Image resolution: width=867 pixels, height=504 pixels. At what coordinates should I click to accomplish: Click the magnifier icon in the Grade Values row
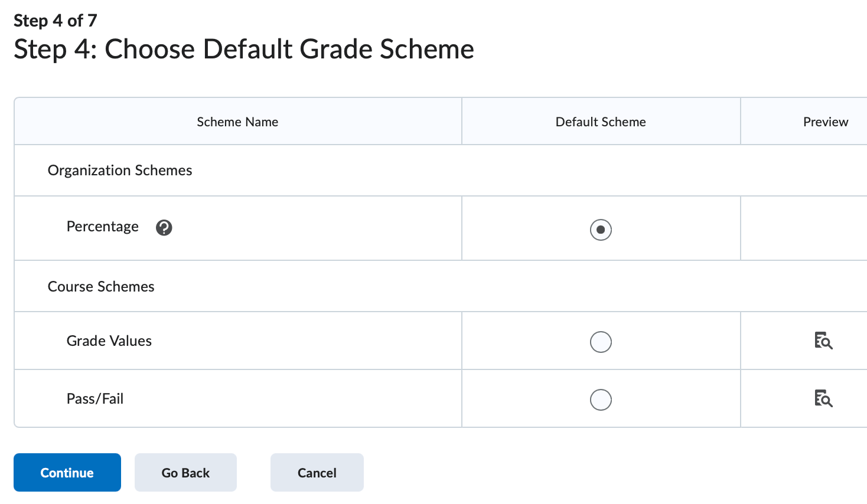pyautogui.click(x=823, y=341)
